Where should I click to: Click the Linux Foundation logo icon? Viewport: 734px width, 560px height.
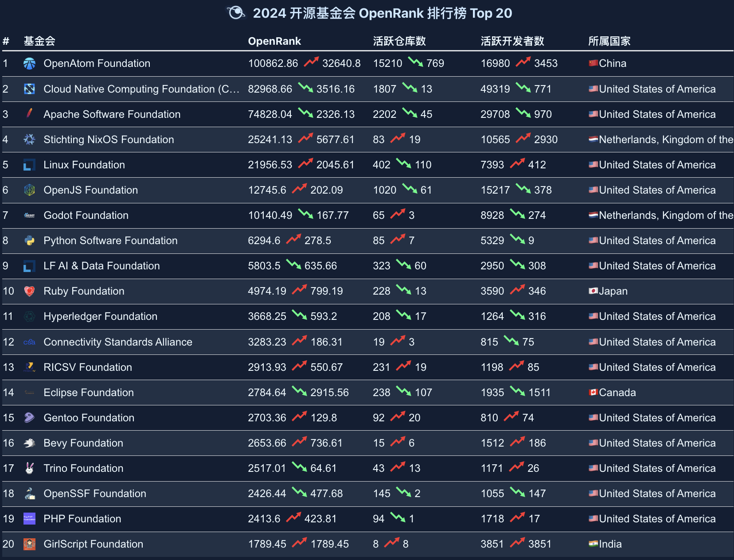(x=29, y=165)
